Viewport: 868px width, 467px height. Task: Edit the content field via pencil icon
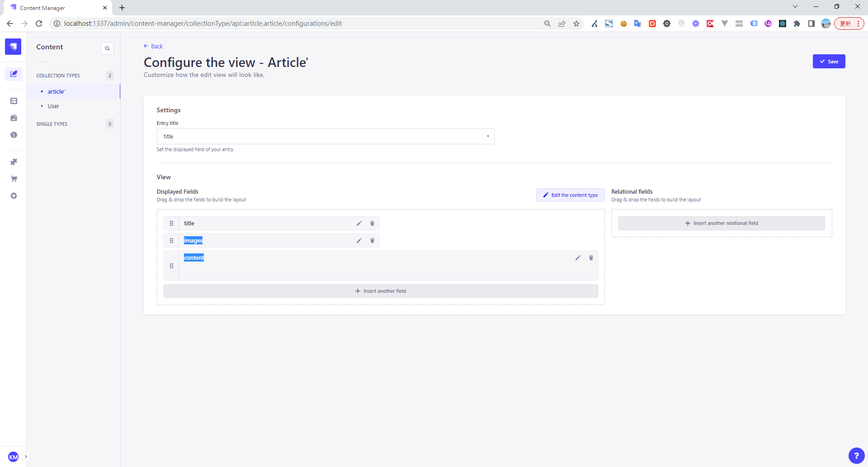point(578,258)
